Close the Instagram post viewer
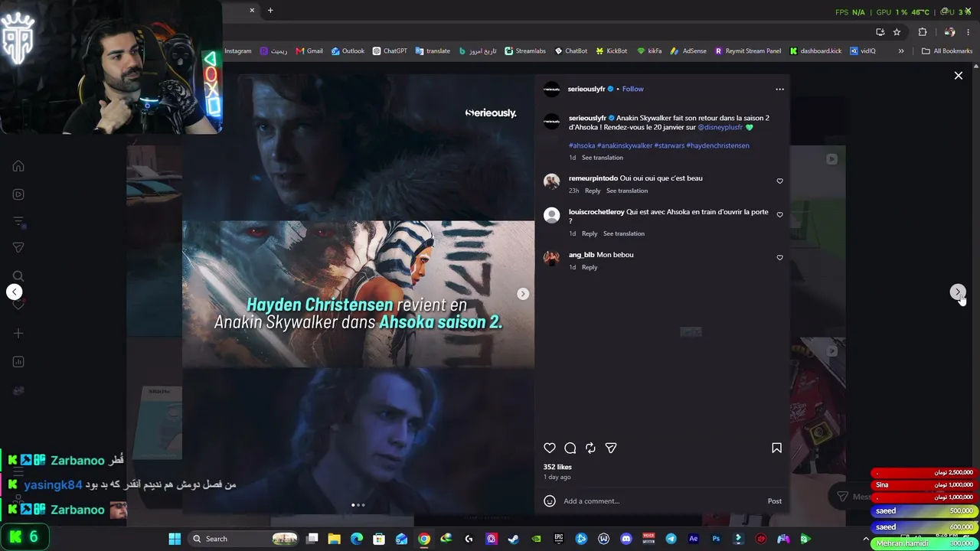The height and width of the screenshot is (551, 980). [x=958, y=76]
